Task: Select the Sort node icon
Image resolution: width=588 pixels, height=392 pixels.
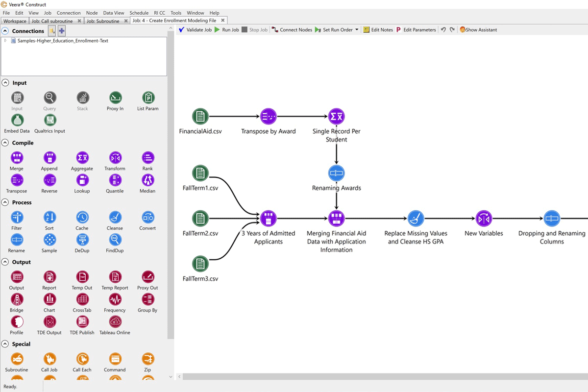Action: point(49,217)
